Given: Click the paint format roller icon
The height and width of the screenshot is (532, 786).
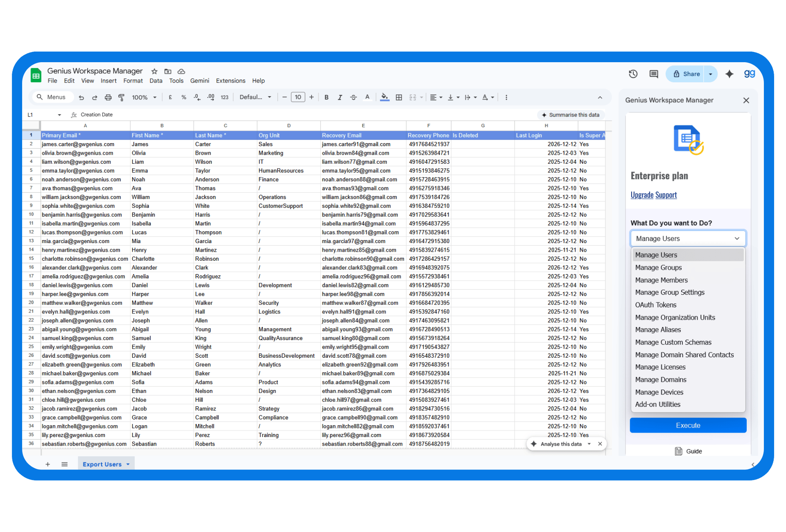Looking at the screenshot, I should (x=121, y=97).
